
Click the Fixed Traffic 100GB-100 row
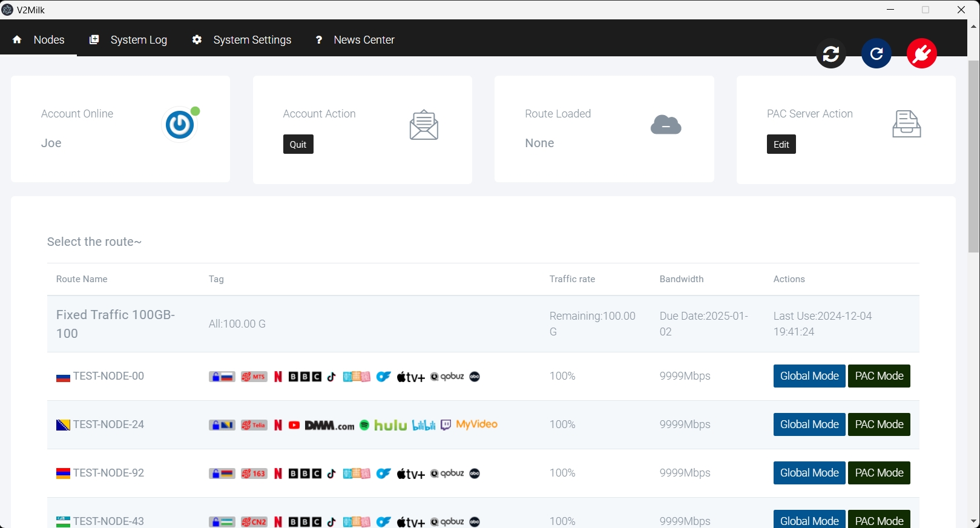(x=115, y=324)
